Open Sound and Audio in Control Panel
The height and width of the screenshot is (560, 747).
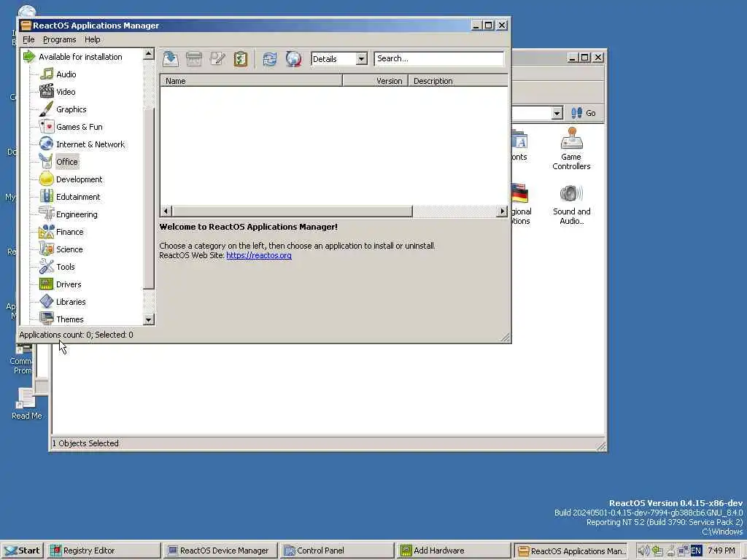(x=571, y=205)
